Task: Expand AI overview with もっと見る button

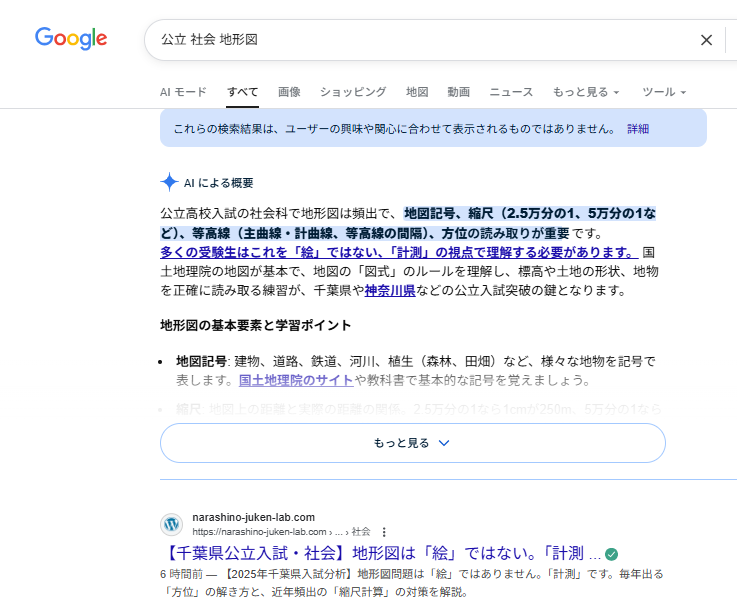Action: click(412, 443)
